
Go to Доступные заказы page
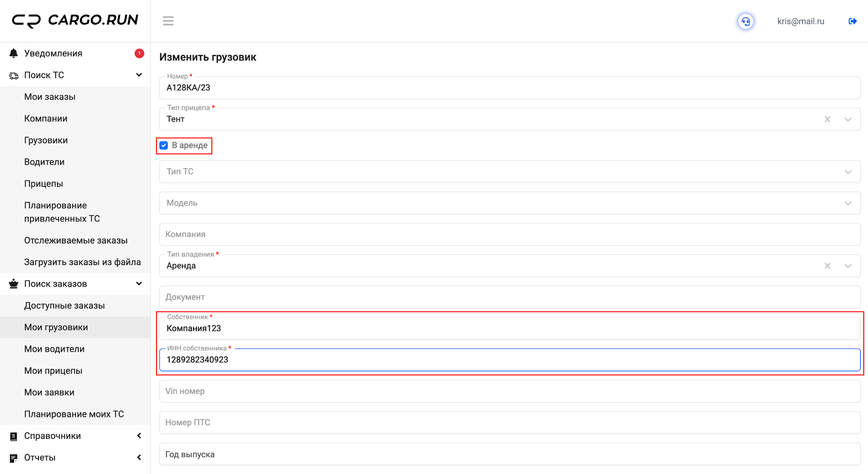[x=65, y=305]
